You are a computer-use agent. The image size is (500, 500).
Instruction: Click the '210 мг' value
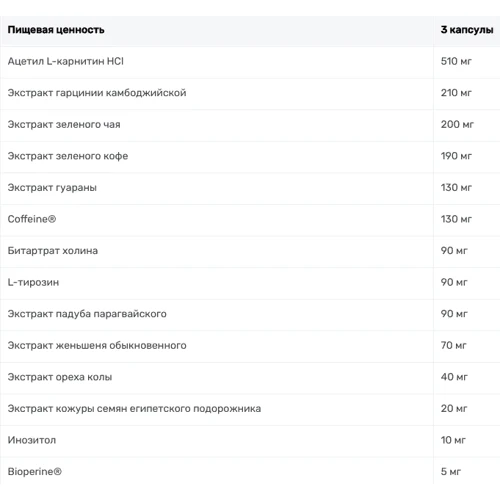tap(456, 93)
